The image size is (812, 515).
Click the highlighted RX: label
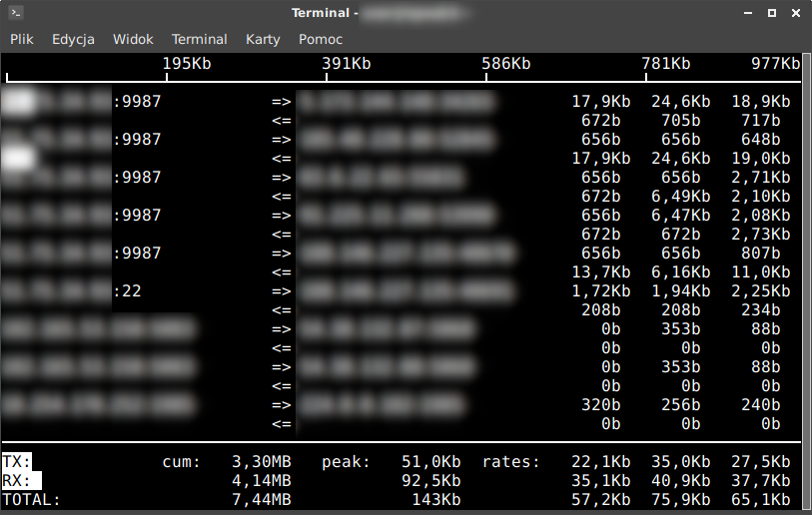17,481
